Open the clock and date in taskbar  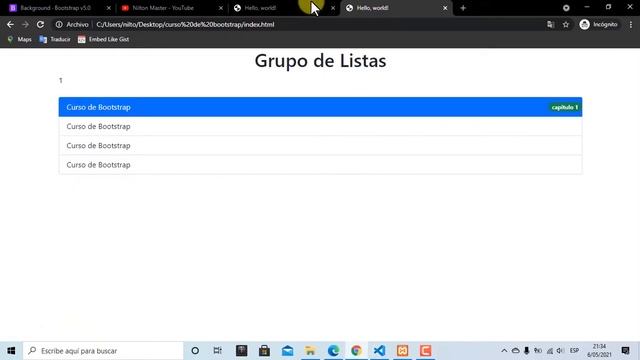click(599, 351)
